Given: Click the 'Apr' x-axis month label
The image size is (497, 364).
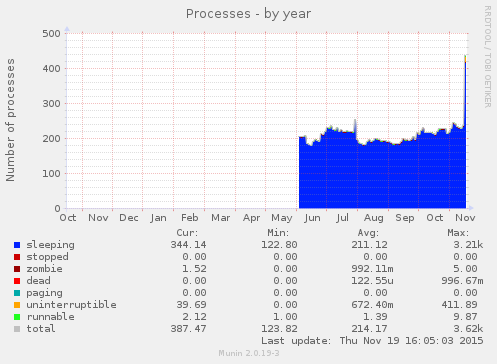Looking at the screenshot, I should [x=252, y=218].
